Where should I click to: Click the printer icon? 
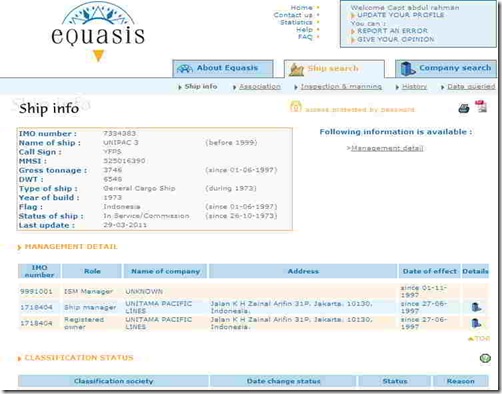(464, 108)
